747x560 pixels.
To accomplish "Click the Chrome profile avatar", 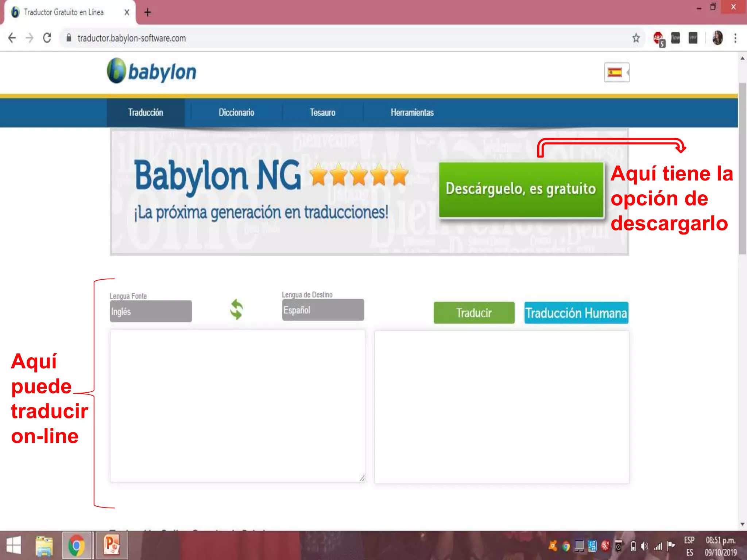I will pos(717,38).
